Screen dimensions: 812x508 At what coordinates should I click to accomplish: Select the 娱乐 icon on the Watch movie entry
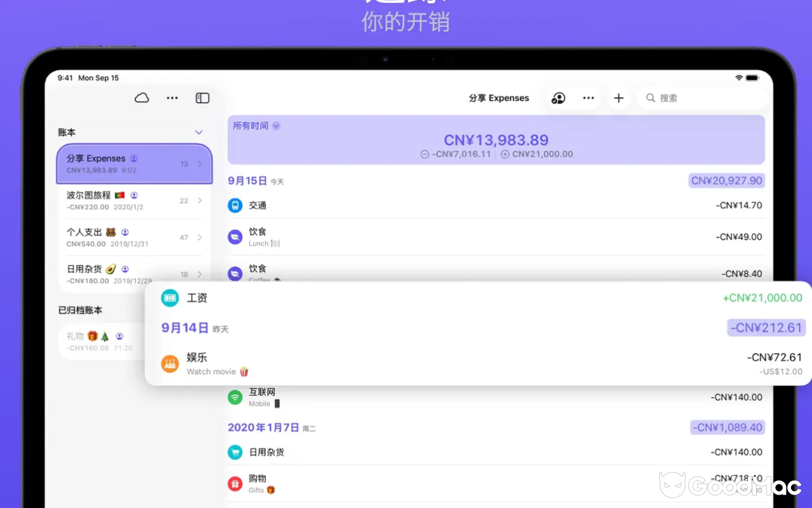[169, 363]
